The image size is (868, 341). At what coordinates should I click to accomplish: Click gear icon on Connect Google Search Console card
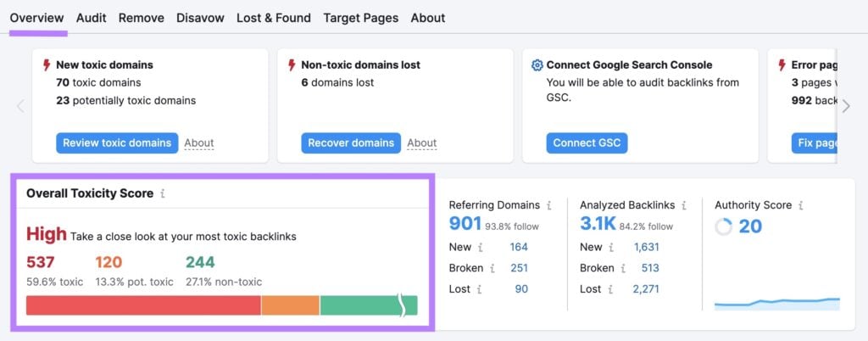[x=537, y=65]
